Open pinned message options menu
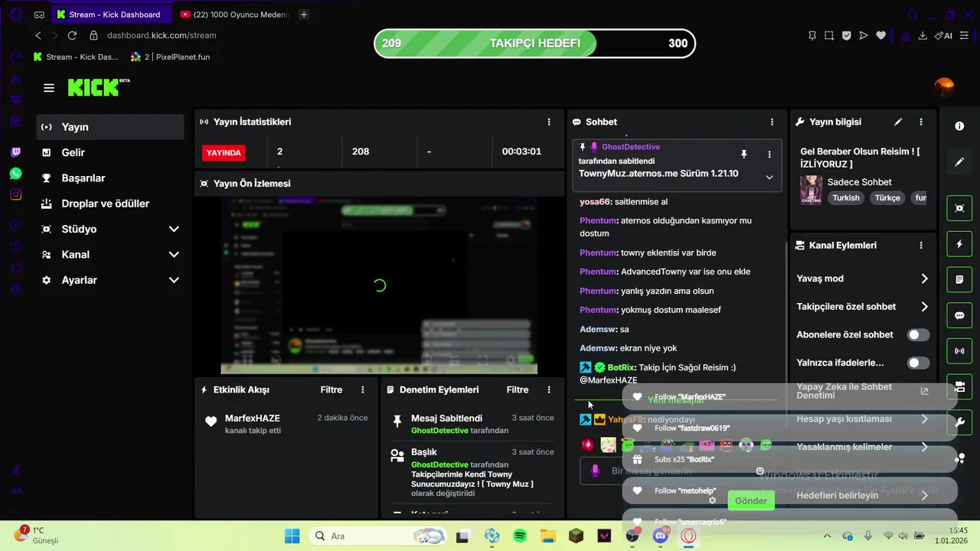Screen dimensions: 980x551 tap(769, 154)
